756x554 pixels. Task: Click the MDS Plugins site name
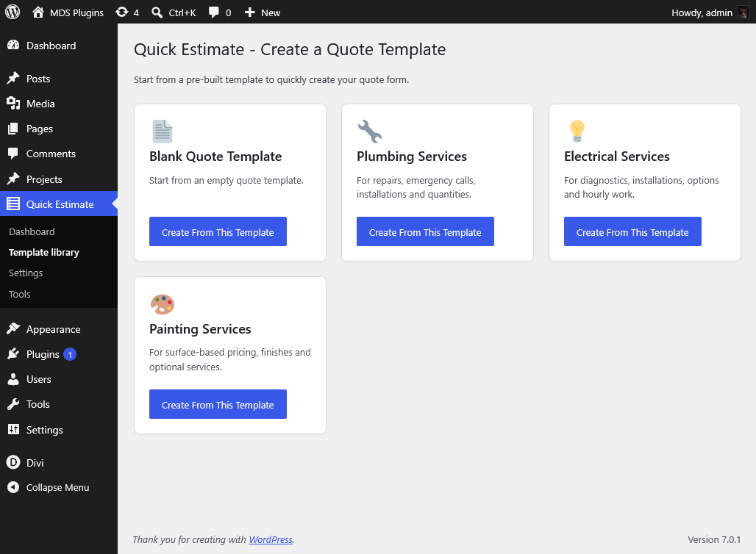(x=76, y=13)
